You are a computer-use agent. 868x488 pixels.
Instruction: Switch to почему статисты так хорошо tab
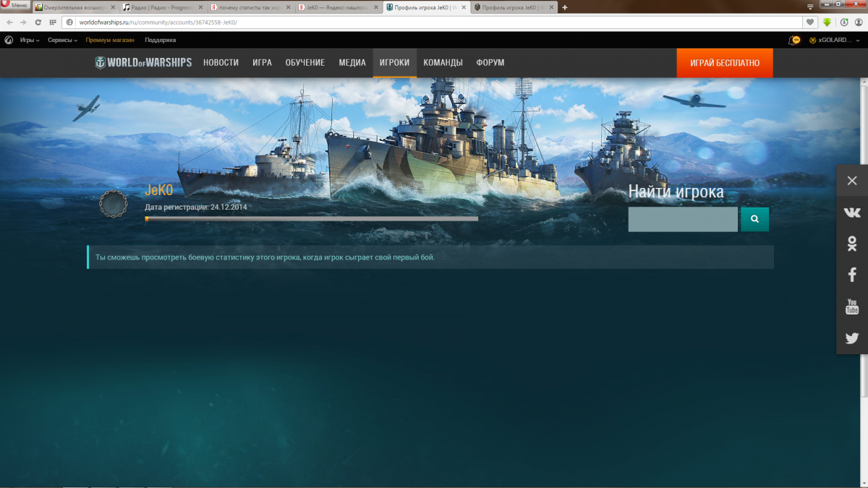(251, 7)
